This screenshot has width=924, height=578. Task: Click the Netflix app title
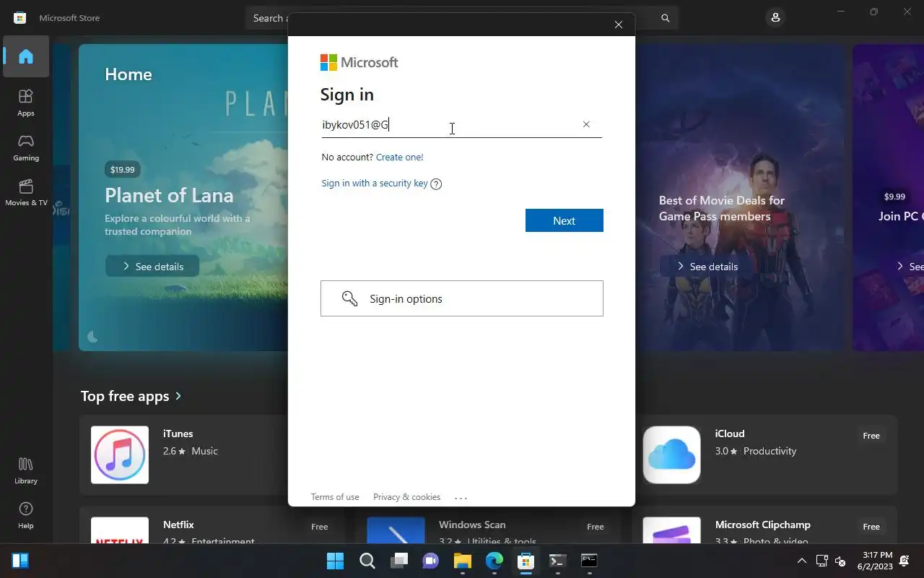point(178,525)
